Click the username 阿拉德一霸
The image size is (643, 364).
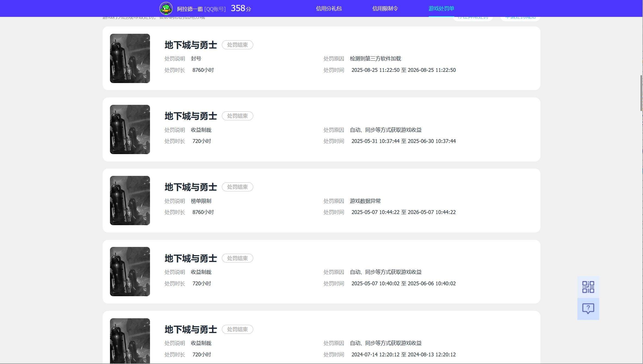[x=190, y=9]
